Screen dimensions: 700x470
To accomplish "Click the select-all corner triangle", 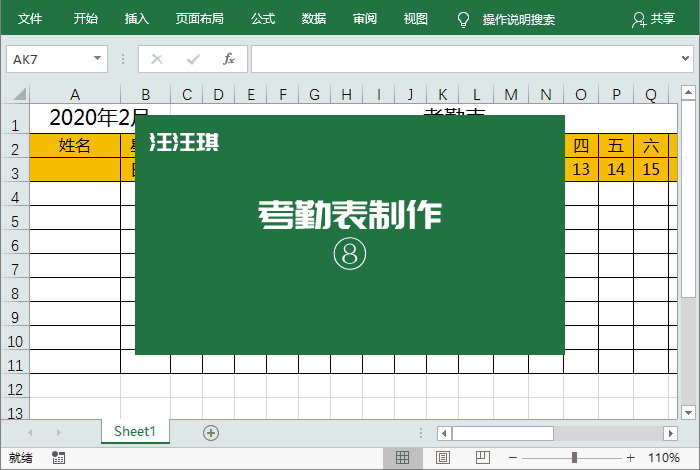I will [x=20, y=94].
